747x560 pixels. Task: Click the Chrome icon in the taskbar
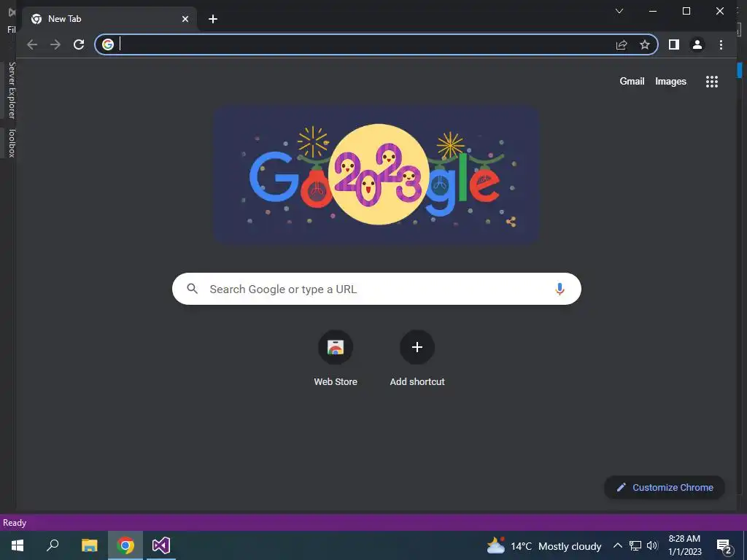[x=125, y=545]
